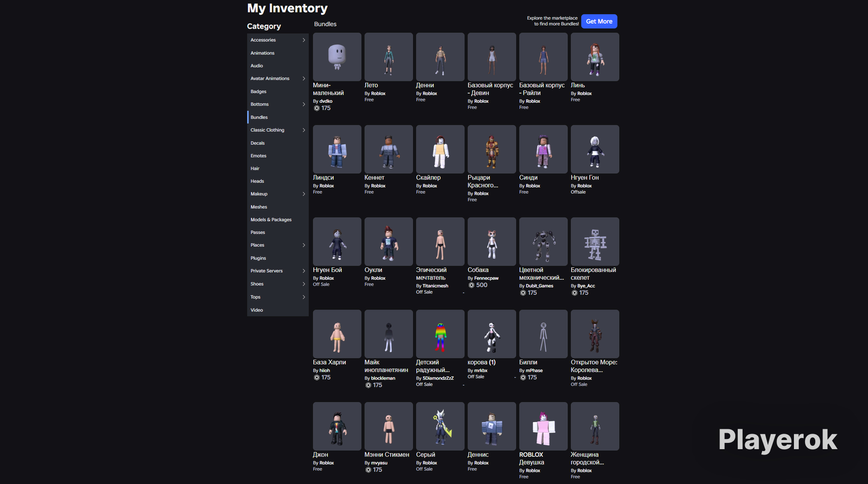
Task: Open the Собака bundle thumbnail
Action: point(492,242)
